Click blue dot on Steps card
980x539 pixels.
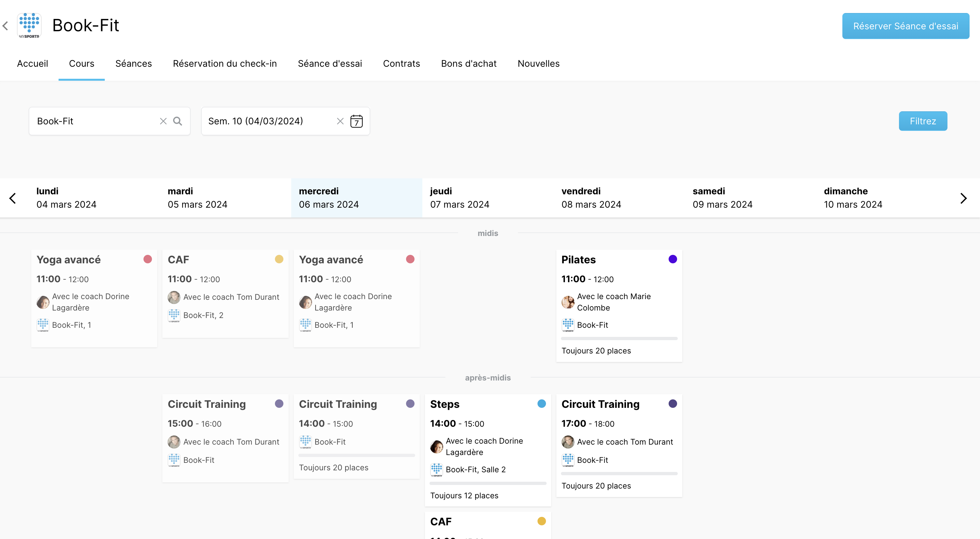coord(541,404)
